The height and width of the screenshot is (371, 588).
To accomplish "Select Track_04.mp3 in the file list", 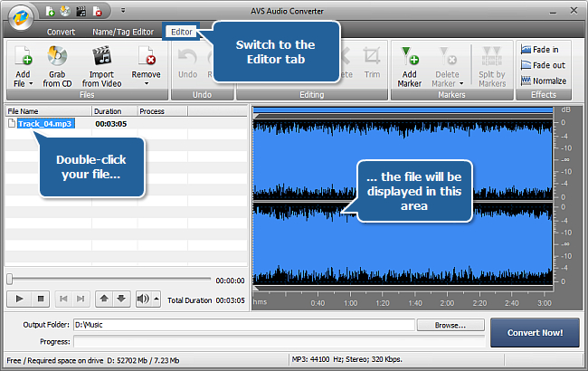I will [46, 123].
